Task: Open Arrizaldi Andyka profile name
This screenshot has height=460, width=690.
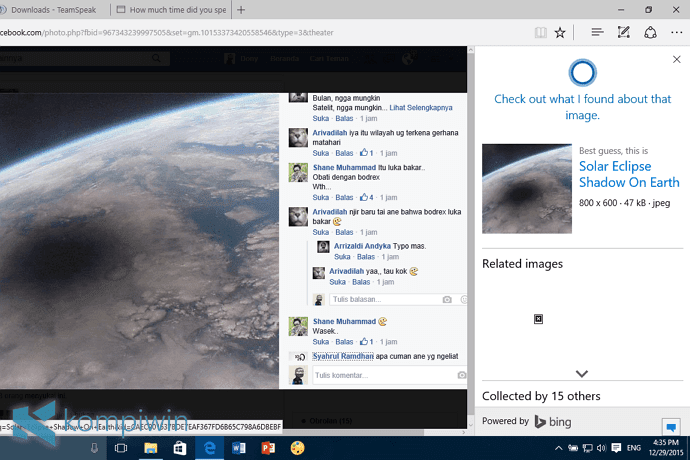Action: [362, 246]
